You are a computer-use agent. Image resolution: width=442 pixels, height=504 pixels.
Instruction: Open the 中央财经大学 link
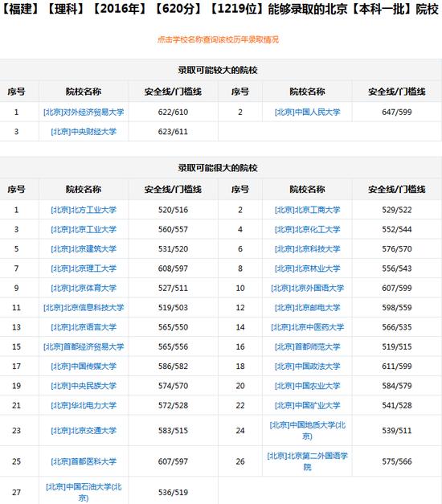click(84, 132)
